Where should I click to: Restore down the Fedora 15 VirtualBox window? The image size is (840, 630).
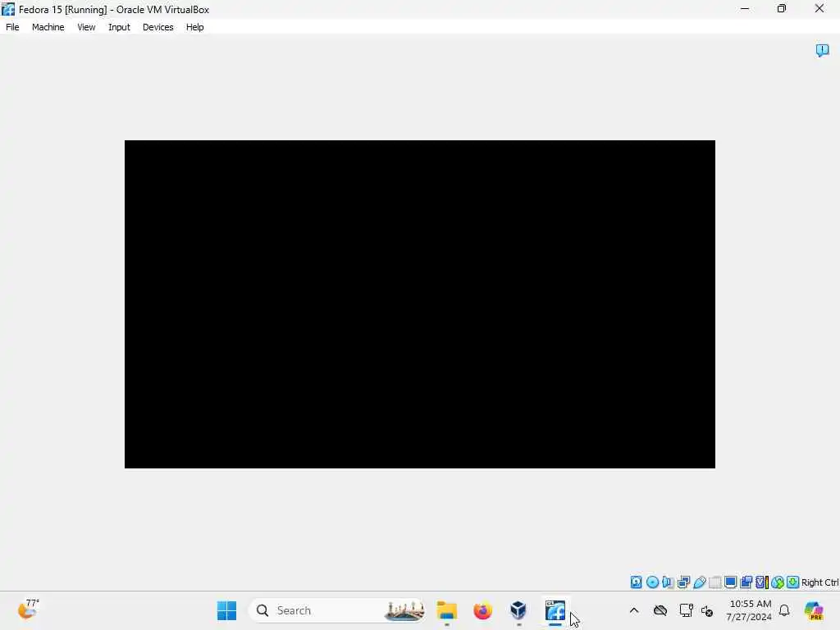point(782,8)
